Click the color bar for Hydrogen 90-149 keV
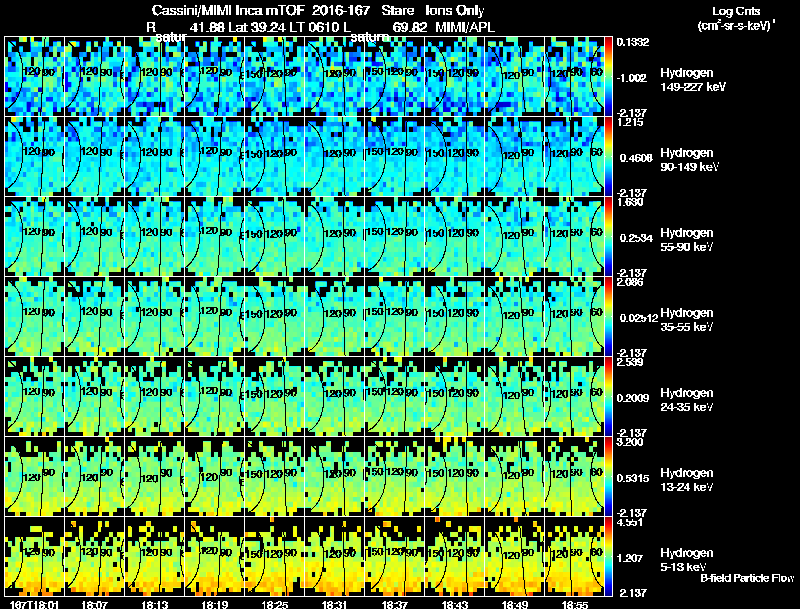This screenshot has width=800, height=609. [608, 156]
